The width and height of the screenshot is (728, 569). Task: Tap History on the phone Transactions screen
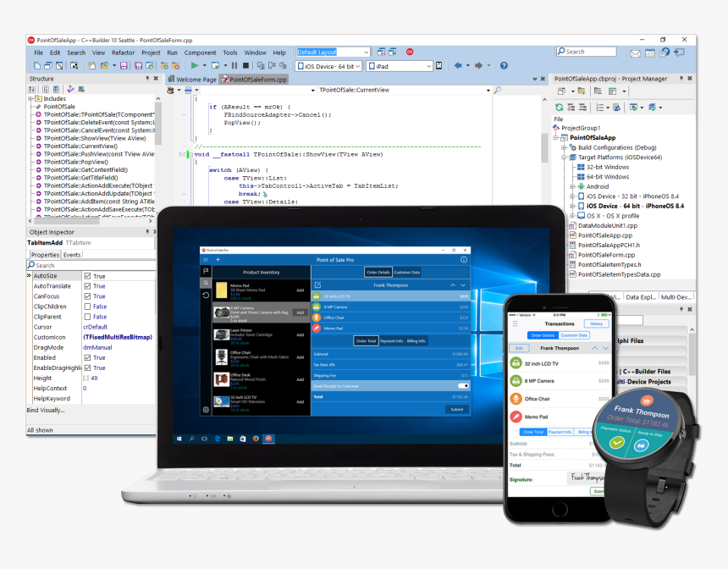597,323
